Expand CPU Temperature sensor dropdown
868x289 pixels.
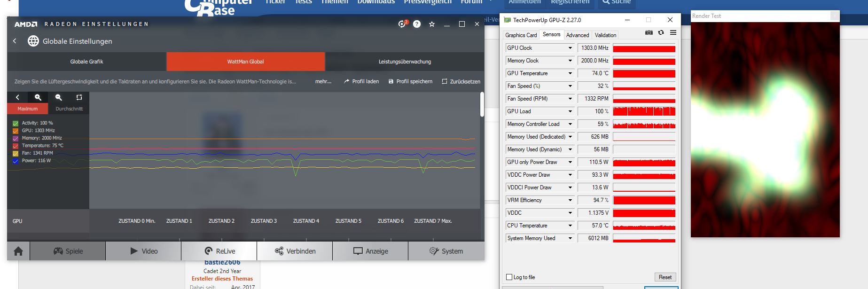click(x=570, y=226)
